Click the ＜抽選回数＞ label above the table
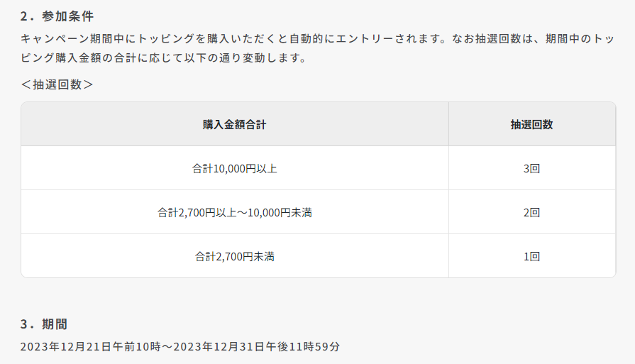635x364 pixels. click(x=57, y=84)
